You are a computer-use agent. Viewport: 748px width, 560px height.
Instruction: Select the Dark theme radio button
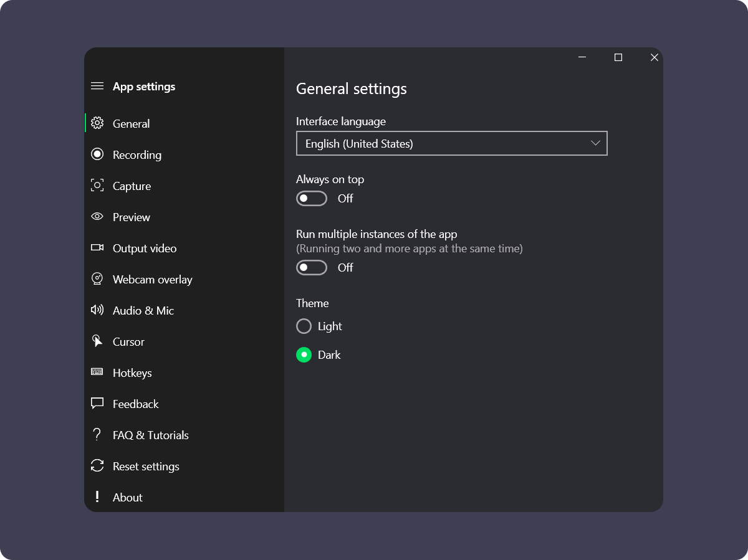coord(304,354)
